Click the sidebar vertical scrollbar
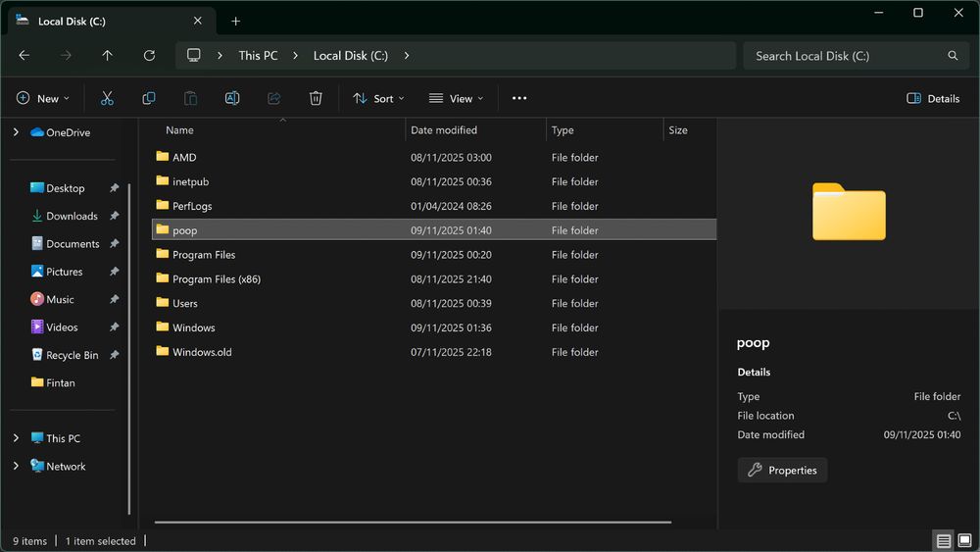This screenshot has width=980, height=552. click(129, 349)
